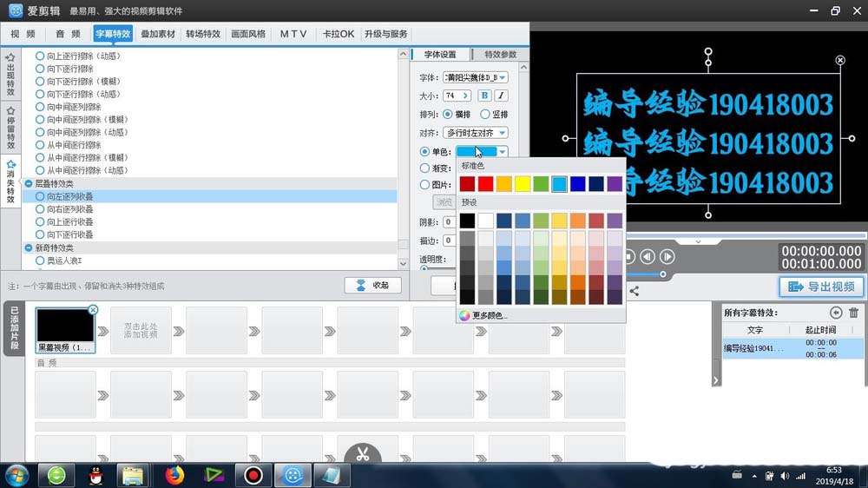
Task: Select the 图片 image fill radio
Action: coord(424,184)
